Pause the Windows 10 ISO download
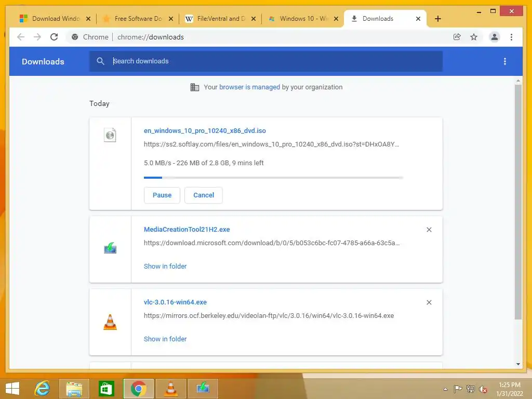 (x=162, y=195)
